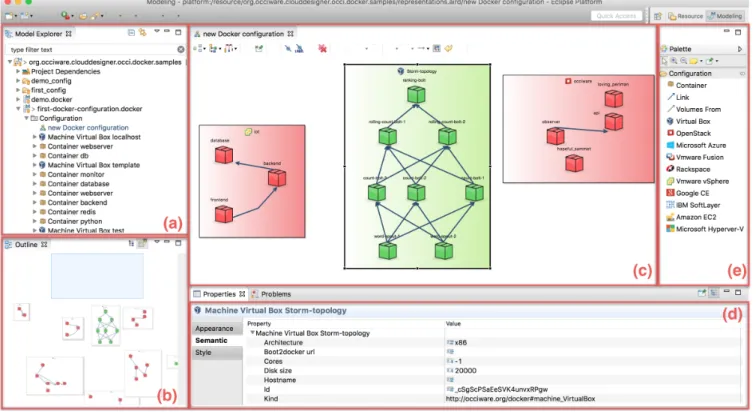The width and height of the screenshot is (756, 412).
Task: Pick the OpenStack palette tool
Action: click(688, 133)
